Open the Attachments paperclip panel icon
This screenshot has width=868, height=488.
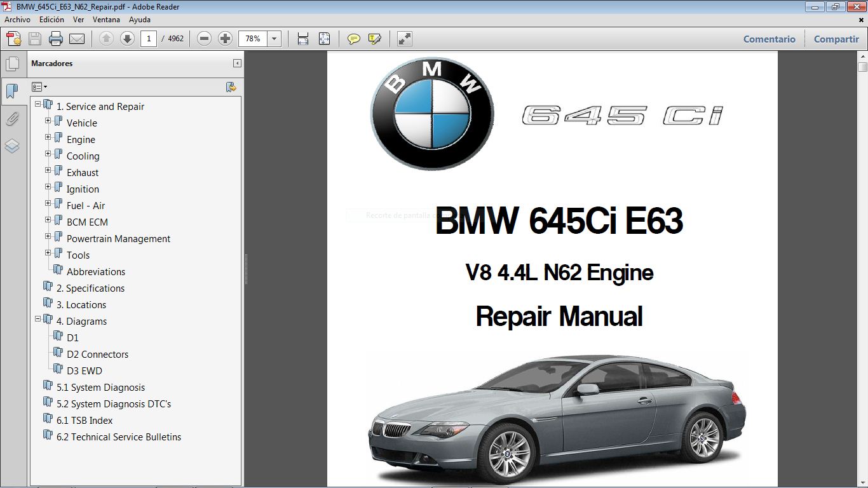pos(12,119)
